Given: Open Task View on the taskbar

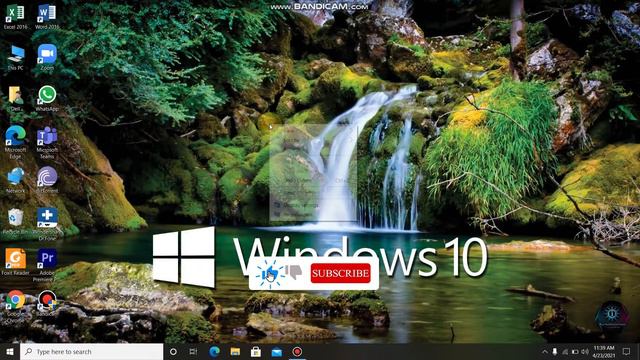Looking at the screenshot, I should pos(193,351).
